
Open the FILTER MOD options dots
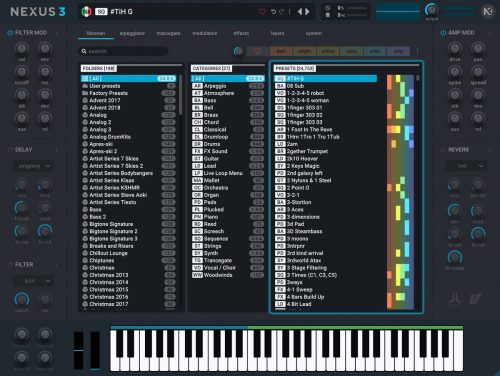(x=57, y=33)
